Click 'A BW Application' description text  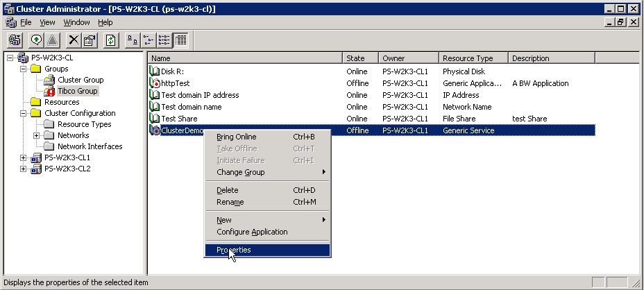point(541,83)
